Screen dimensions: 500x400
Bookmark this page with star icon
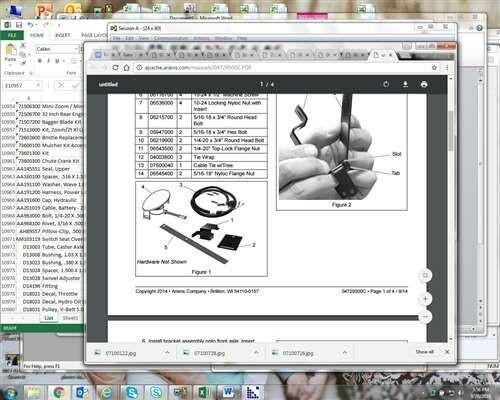[x=434, y=68]
